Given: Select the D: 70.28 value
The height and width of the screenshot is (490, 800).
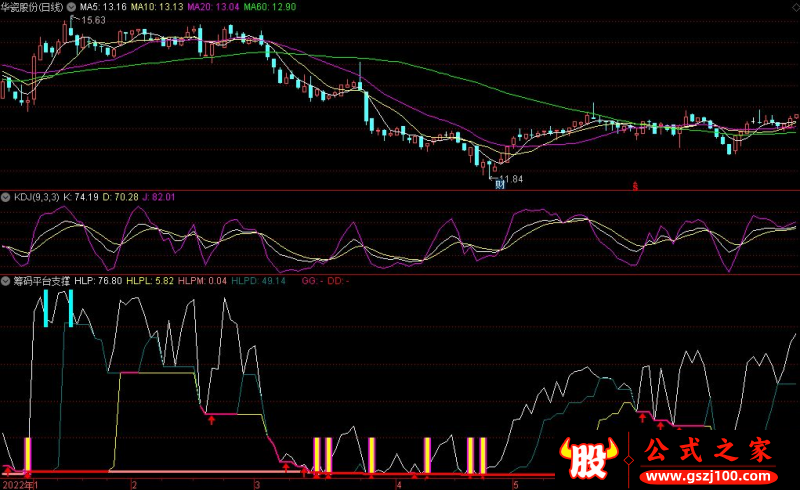Looking at the screenshot, I should [120, 197].
